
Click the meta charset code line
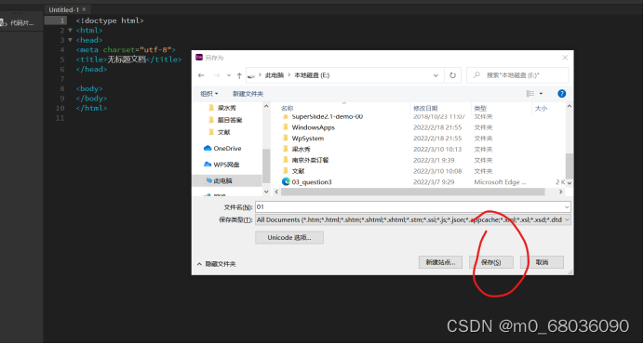click(x=126, y=50)
